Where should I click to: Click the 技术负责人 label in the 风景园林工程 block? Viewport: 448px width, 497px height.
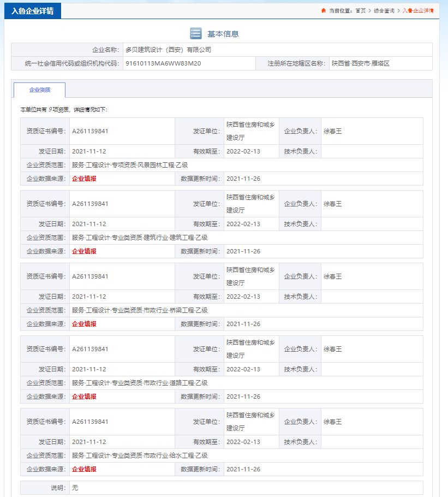[300, 151]
